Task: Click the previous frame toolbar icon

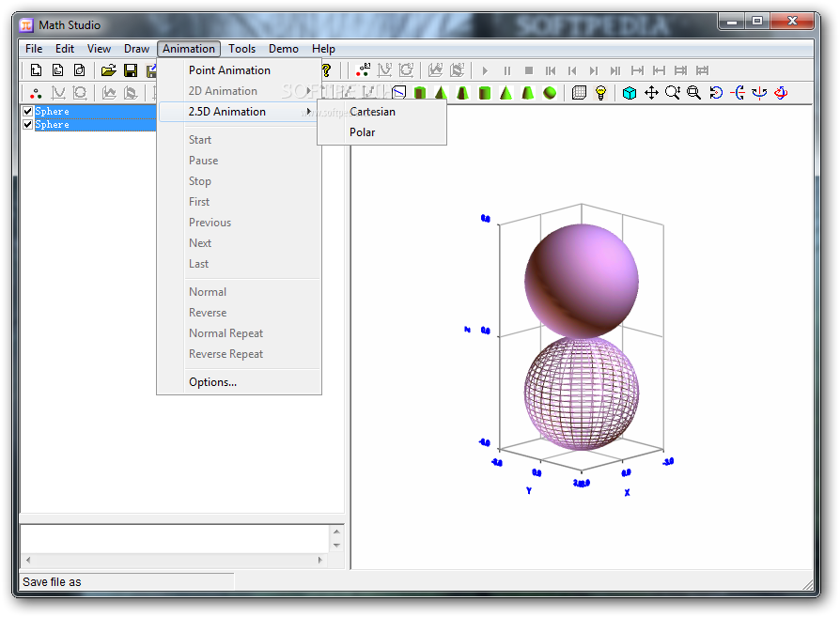Action: point(572,70)
